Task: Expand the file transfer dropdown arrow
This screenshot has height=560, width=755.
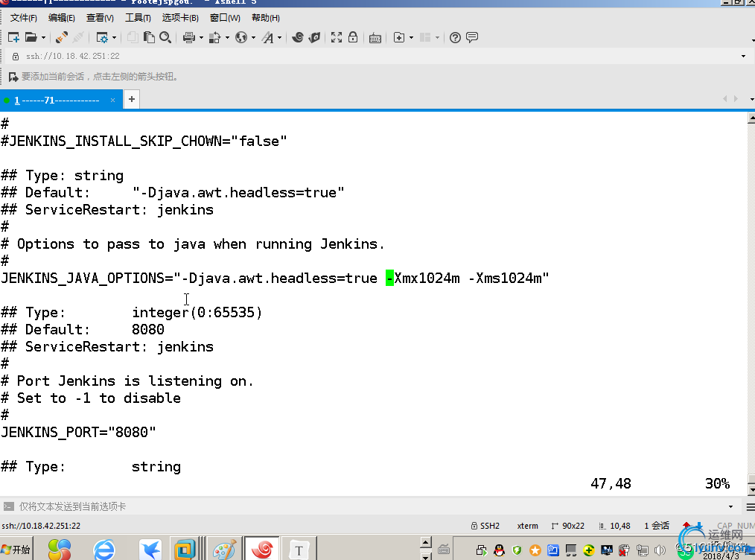Action: (x=227, y=37)
